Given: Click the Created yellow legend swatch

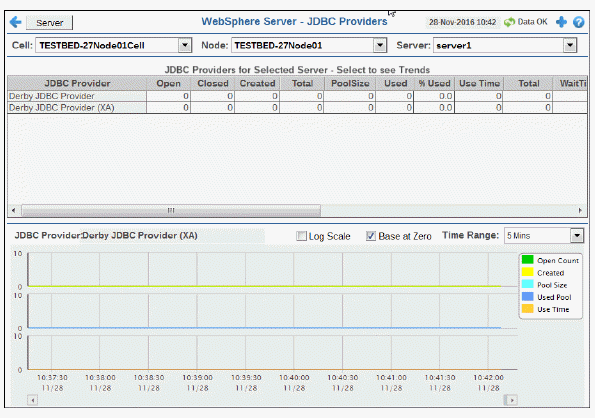Looking at the screenshot, I should pos(527,272).
